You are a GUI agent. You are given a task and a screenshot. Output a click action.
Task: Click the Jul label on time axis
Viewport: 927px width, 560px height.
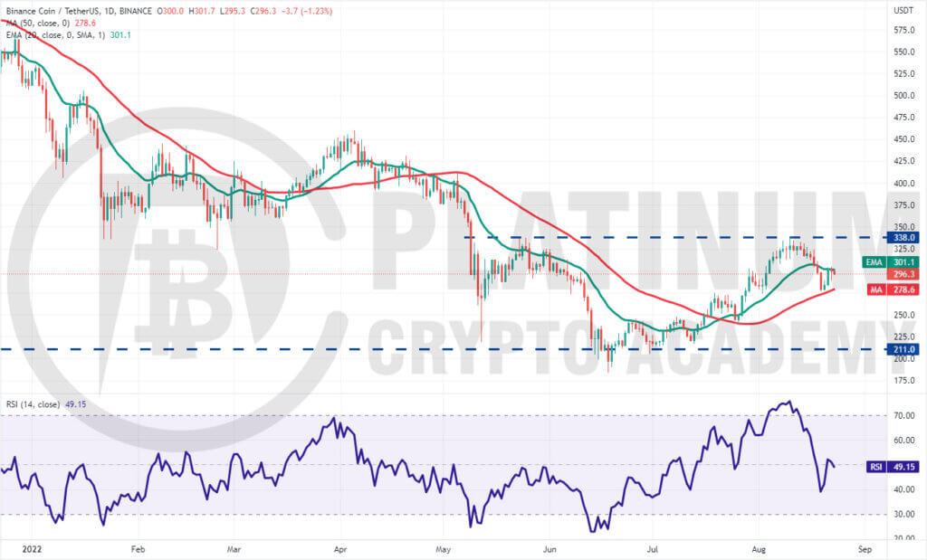[653, 549]
